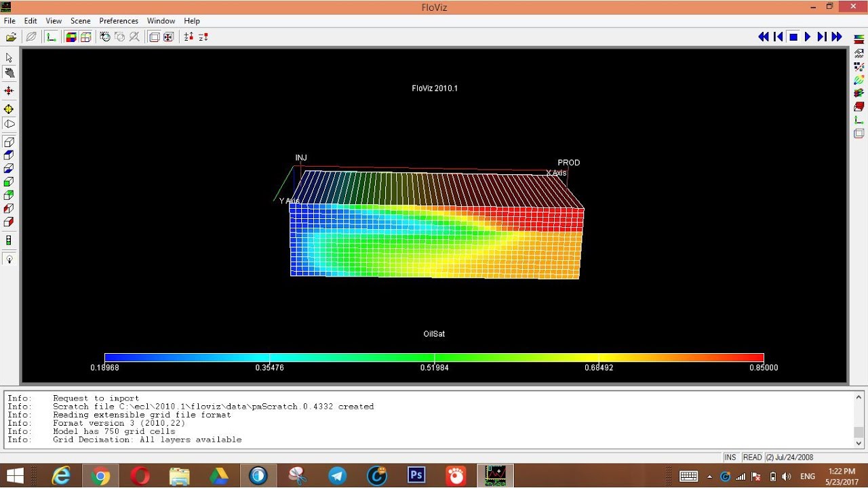
Task: Click the log panel scroll up arrow
Action: click(859, 397)
